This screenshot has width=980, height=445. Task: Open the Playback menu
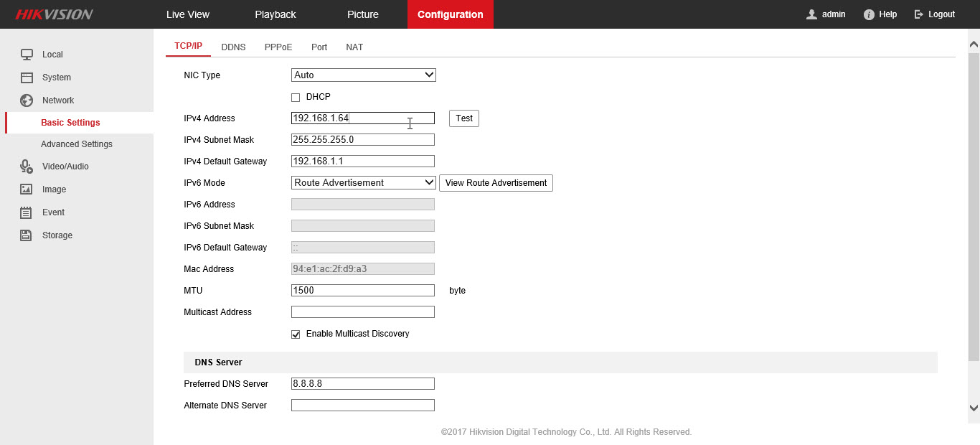coord(275,14)
